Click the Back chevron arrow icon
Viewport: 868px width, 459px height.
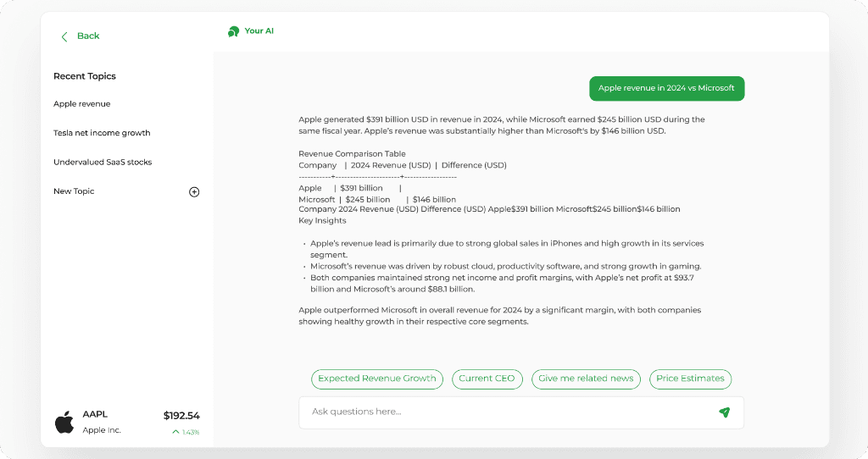64,36
